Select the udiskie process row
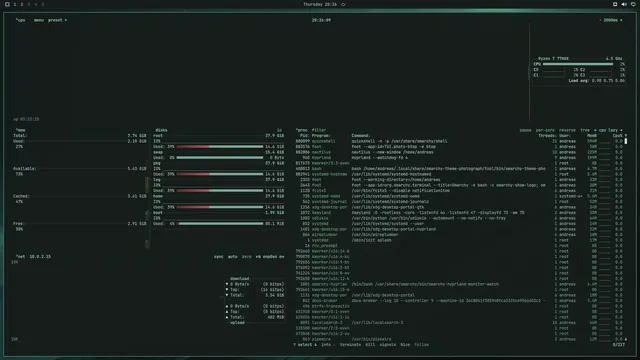640x360 pixels. click(x=459, y=218)
